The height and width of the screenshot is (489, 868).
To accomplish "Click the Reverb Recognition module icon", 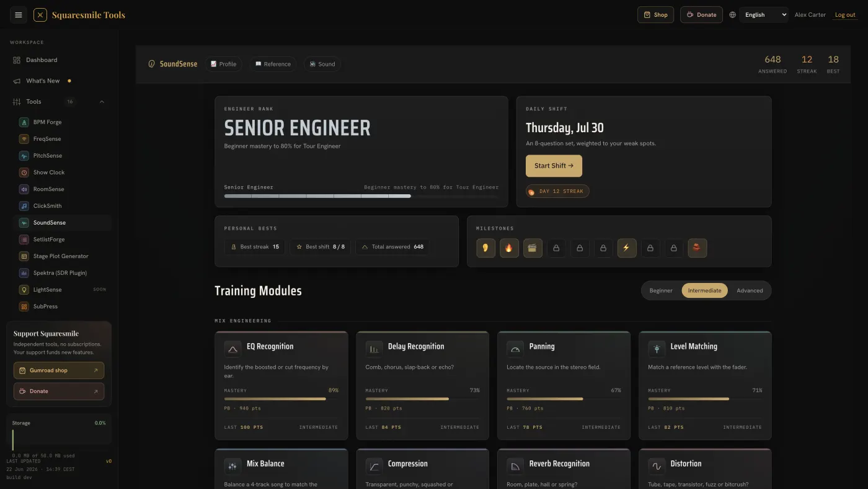I will [x=515, y=466].
